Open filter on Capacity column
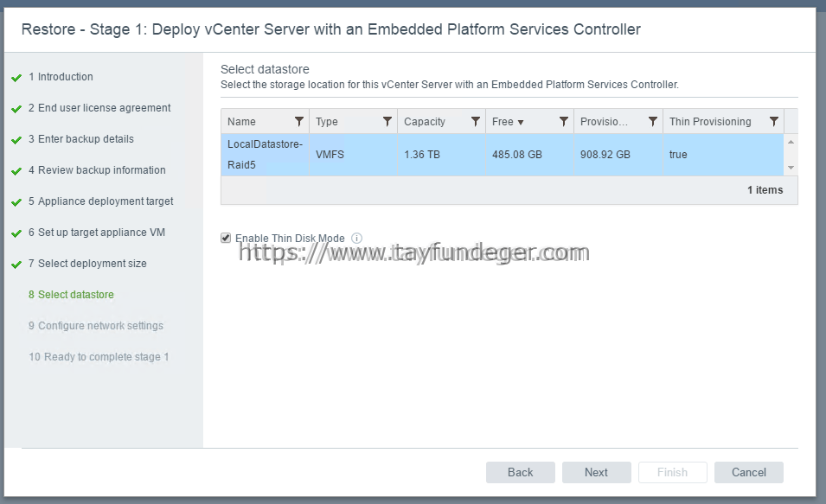Image resolution: width=826 pixels, height=504 pixels. [475, 122]
